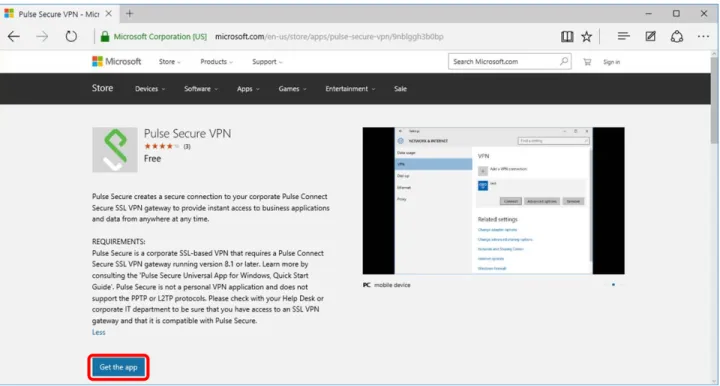
Task: Click the Get the app button
Action: [118, 367]
